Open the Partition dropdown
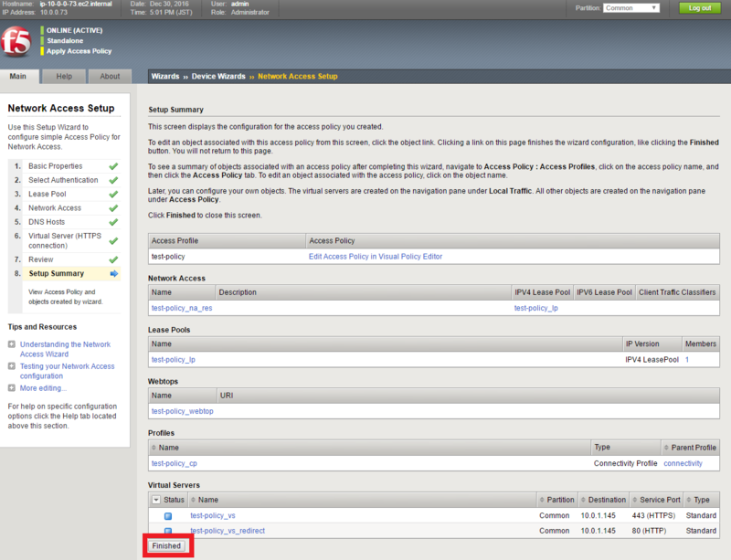This screenshot has height=560, width=731. pos(631,8)
